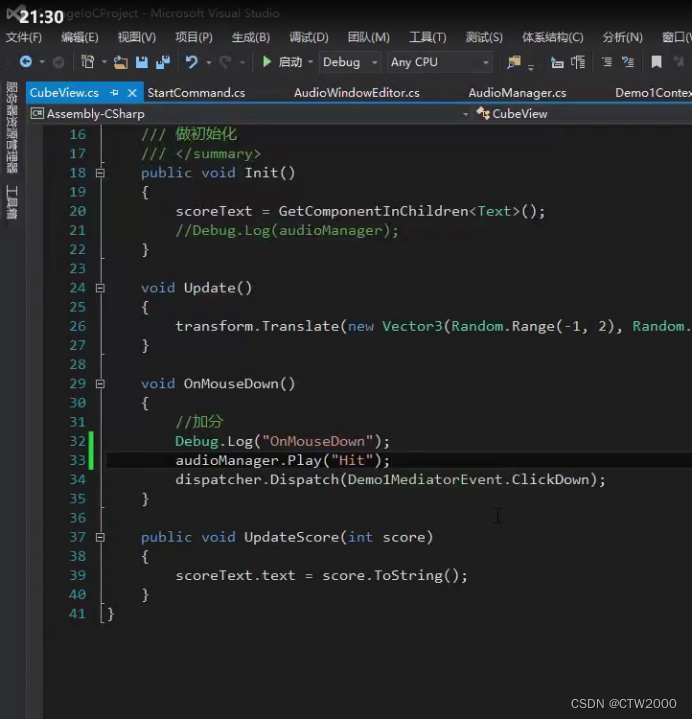Open the dropdown next to 启动 button
693x719 pixels.
310,62
